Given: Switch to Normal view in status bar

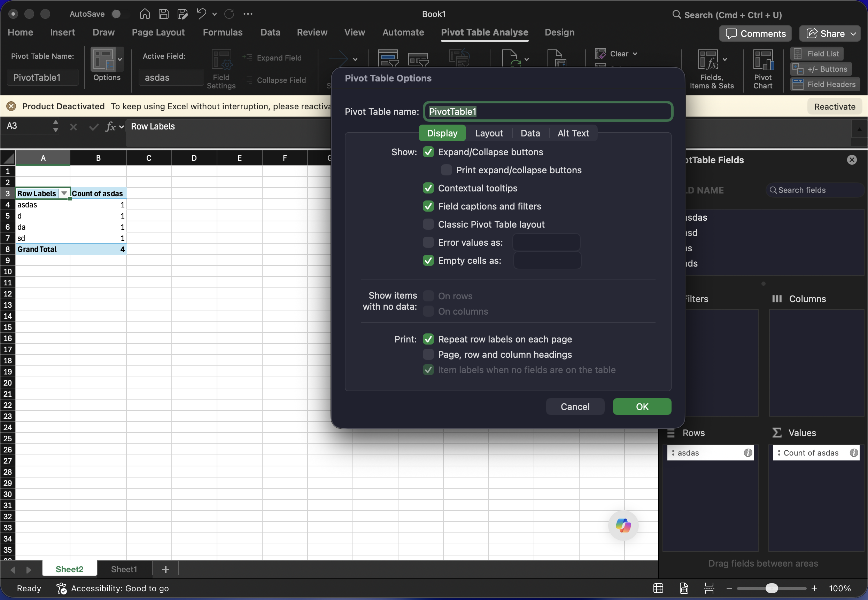Looking at the screenshot, I should point(658,589).
